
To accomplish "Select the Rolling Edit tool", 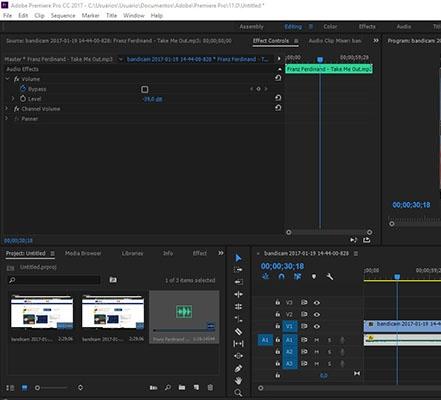I will tap(238, 307).
